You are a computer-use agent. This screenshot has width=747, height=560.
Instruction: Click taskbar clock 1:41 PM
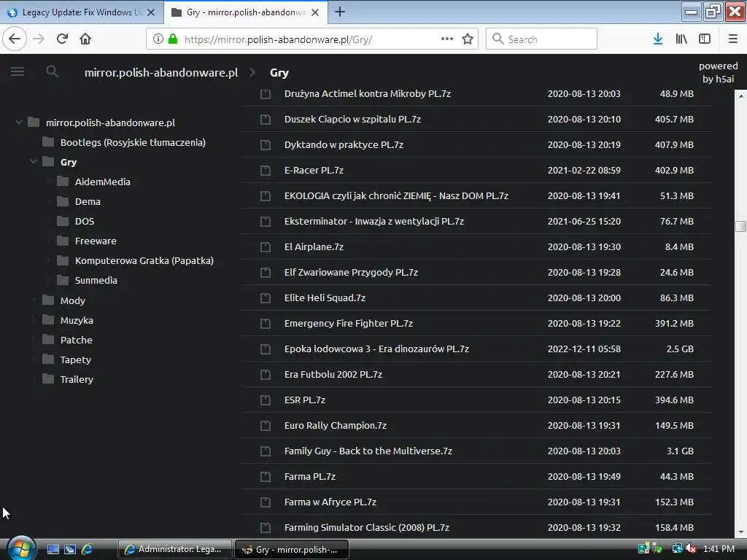coord(719,549)
